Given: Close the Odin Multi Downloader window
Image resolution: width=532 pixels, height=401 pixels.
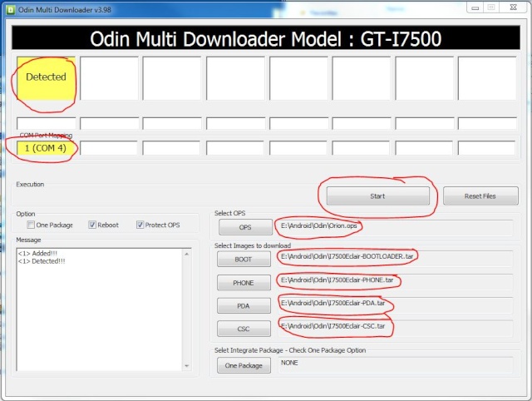Looking at the screenshot, I should (x=514, y=7).
